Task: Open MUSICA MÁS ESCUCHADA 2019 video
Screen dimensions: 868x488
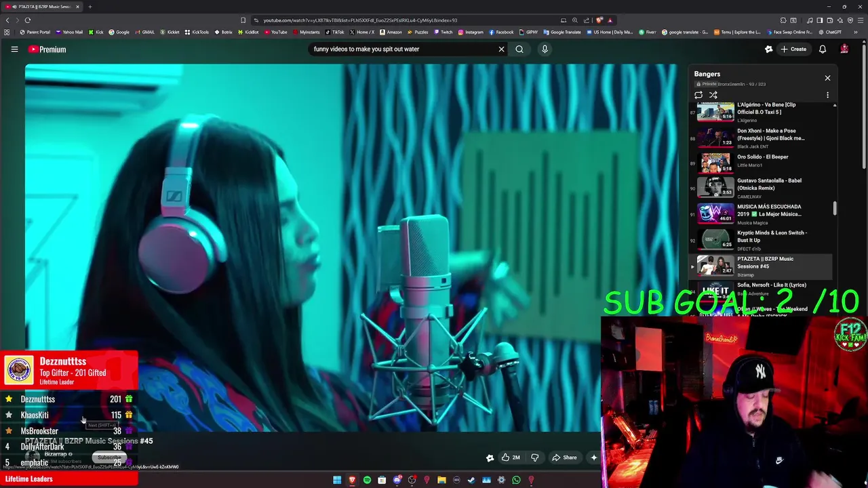Action: point(761,214)
